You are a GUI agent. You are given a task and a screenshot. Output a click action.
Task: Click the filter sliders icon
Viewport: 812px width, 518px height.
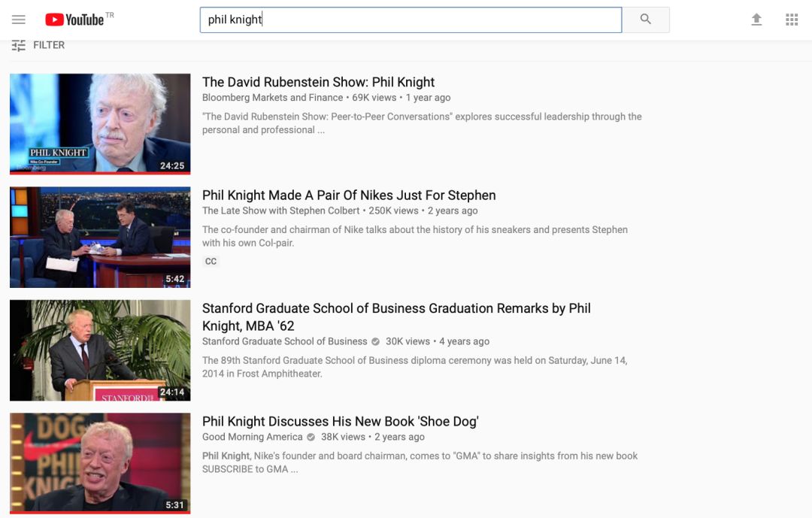click(19, 46)
